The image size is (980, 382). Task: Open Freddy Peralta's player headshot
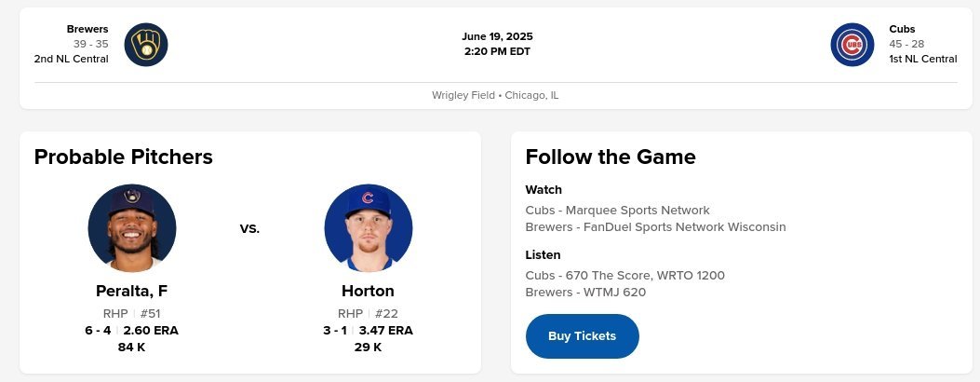point(132,228)
